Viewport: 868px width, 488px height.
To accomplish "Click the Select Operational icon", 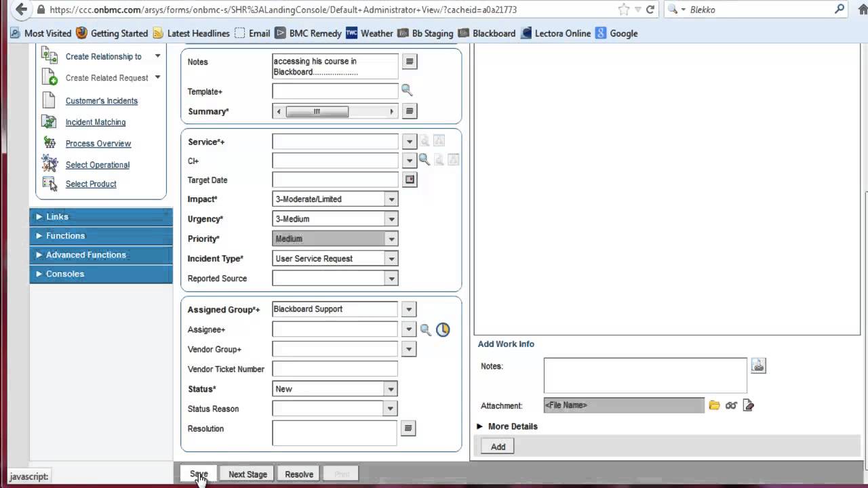I will pos(49,163).
